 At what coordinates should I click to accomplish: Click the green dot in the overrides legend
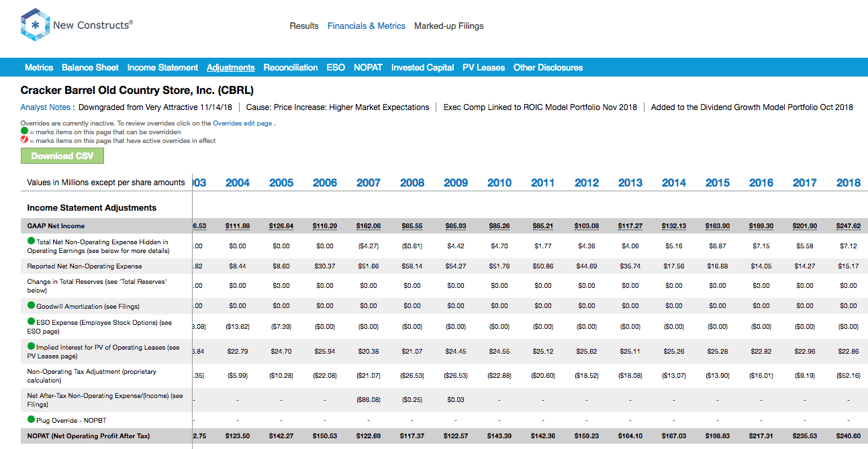click(24, 132)
